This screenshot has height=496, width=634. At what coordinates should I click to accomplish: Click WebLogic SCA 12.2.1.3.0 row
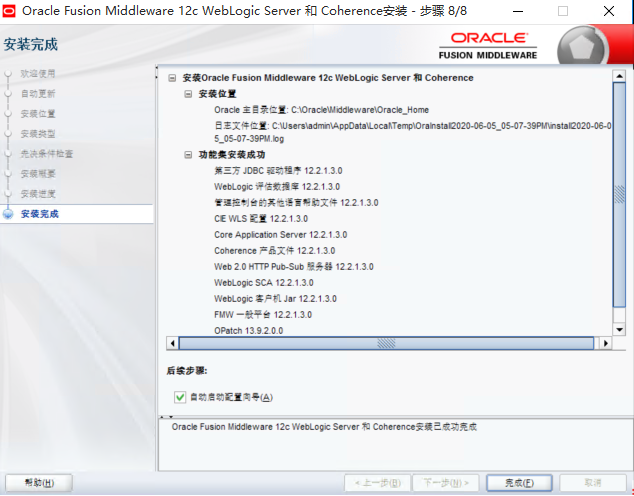click(x=264, y=283)
